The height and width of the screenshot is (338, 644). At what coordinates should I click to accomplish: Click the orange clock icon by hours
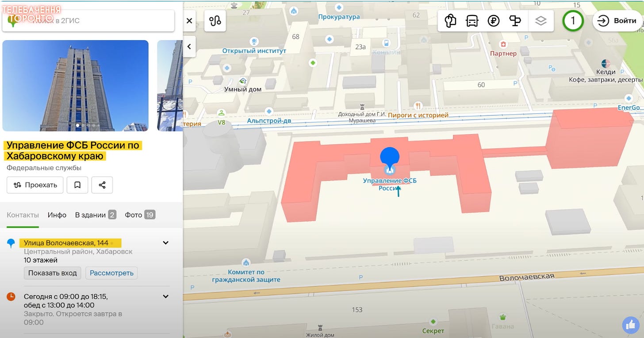(x=11, y=296)
